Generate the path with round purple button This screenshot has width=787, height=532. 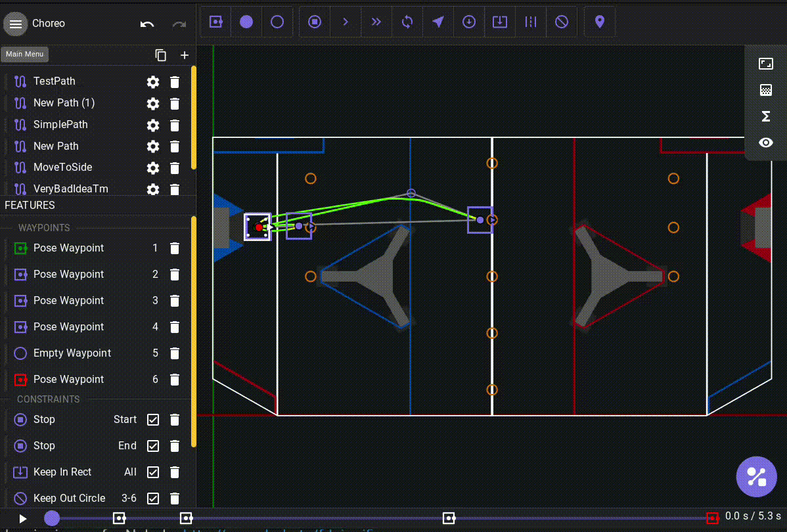tap(756, 477)
